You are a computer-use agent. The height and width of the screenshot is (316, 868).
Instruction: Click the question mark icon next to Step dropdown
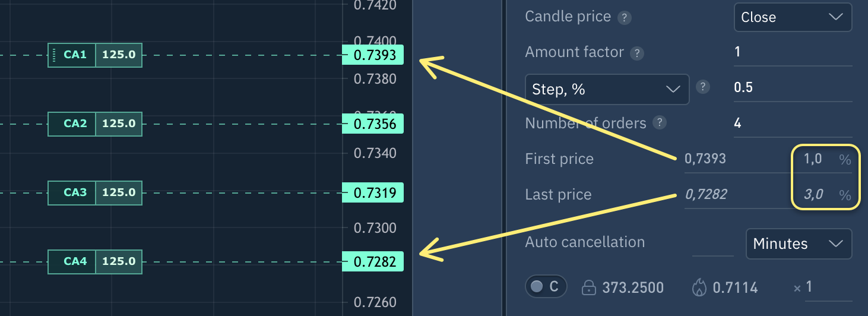703,87
